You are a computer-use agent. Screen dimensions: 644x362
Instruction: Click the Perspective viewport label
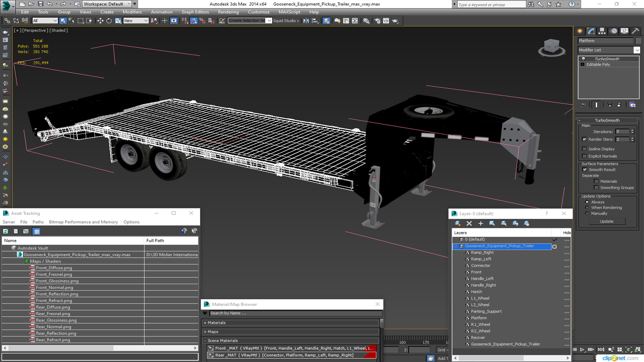35,30
